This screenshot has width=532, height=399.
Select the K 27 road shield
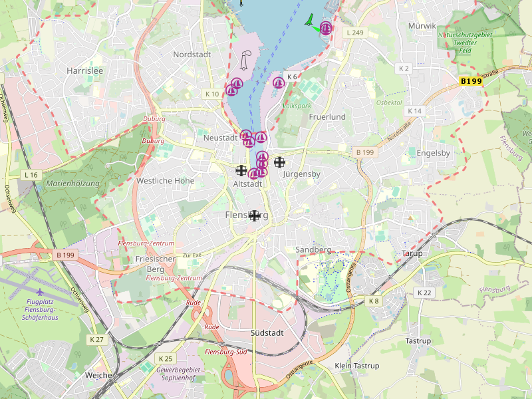tap(96, 339)
